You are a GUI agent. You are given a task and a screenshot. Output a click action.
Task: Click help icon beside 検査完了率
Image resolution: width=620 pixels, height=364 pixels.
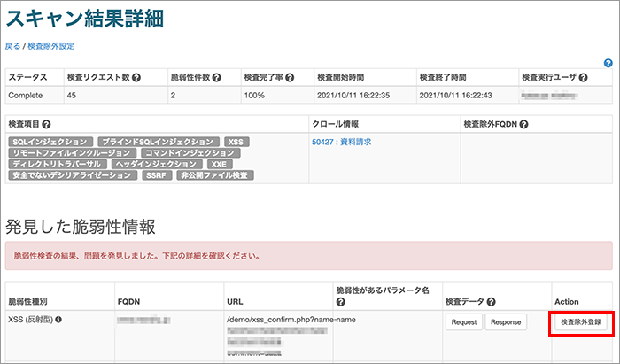pyautogui.click(x=290, y=77)
